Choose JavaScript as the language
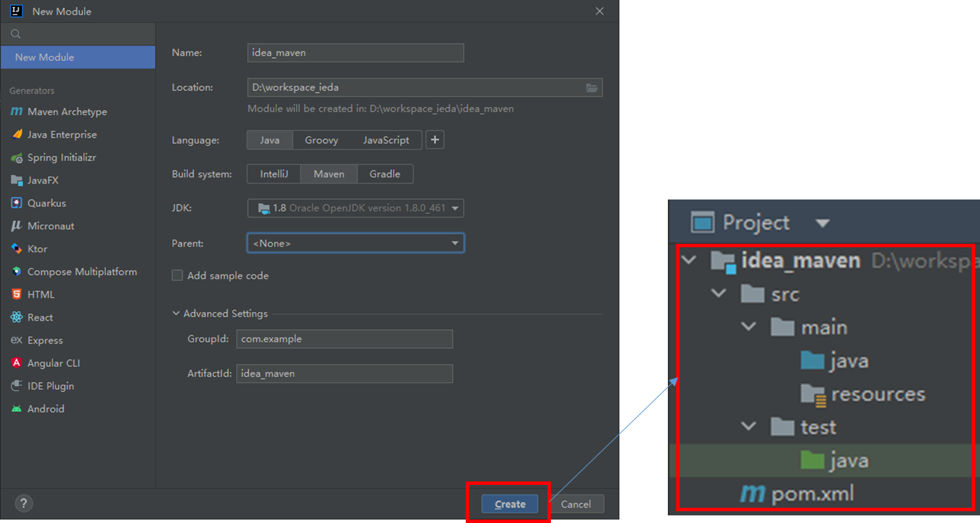This screenshot has height=523, width=980. (386, 140)
